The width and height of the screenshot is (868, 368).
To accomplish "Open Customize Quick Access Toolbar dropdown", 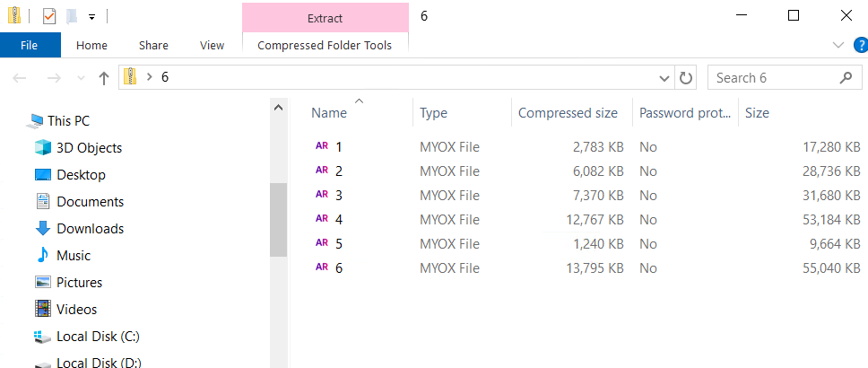I will pos(91,16).
